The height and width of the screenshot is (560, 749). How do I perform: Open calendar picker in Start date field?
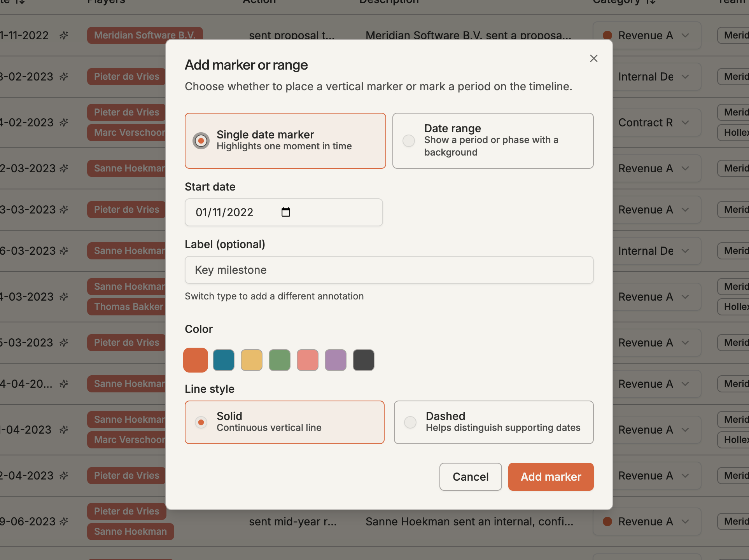[x=285, y=212]
